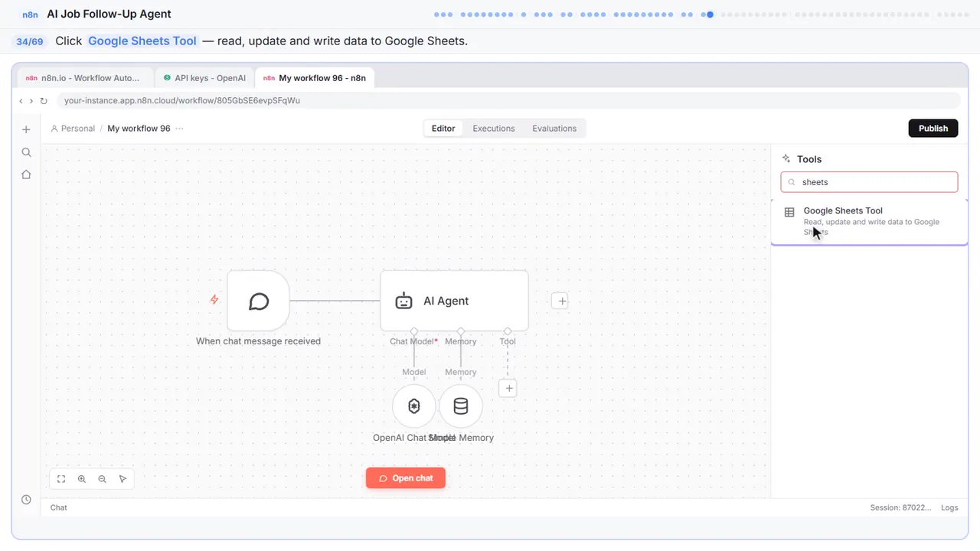980x551 pixels.
Task: Click the fit-to-view icon on canvas controls
Action: (x=61, y=479)
